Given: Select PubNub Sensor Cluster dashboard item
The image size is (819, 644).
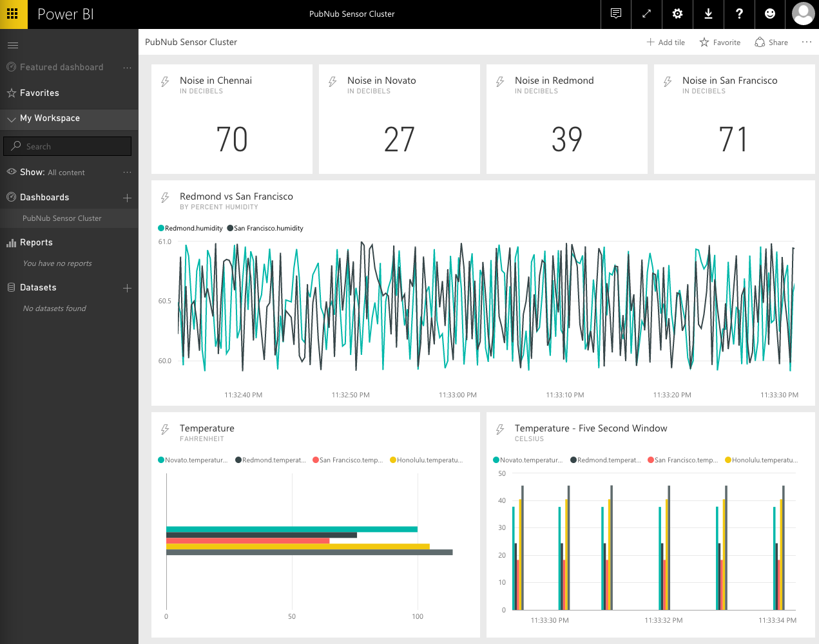Looking at the screenshot, I should 62,218.
